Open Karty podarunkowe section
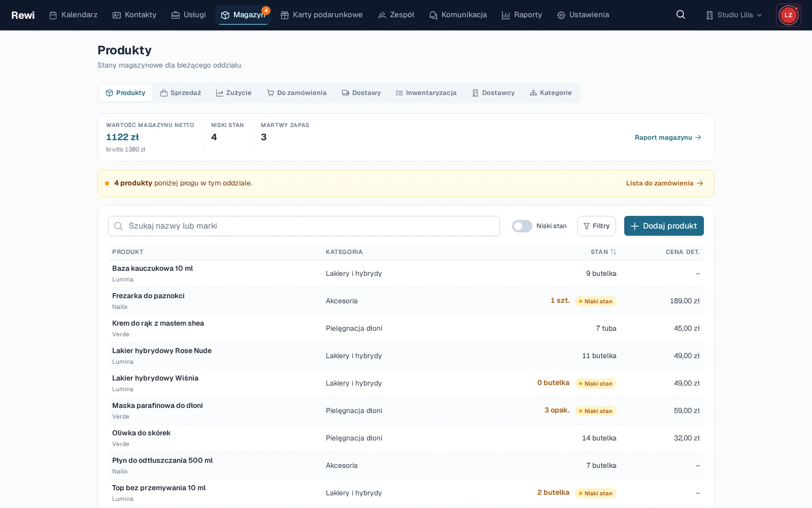The height and width of the screenshot is (508, 812). (322, 15)
